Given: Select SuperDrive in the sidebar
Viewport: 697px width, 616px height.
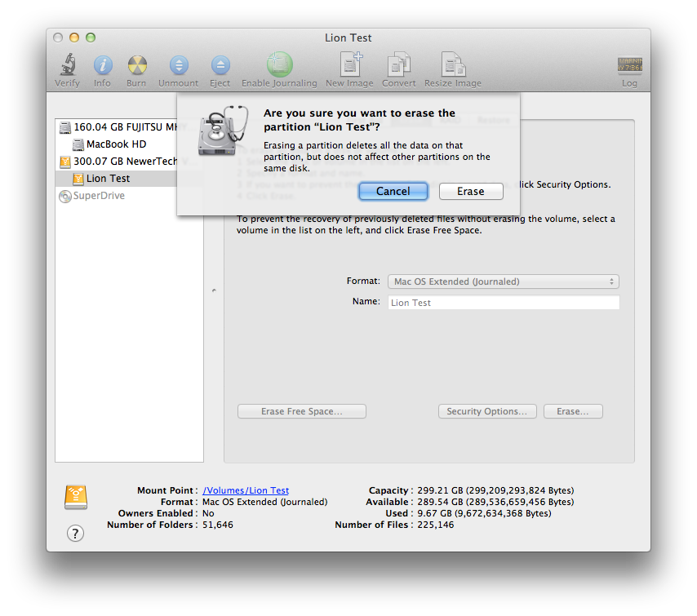Looking at the screenshot, I should (x=129, y=196).
